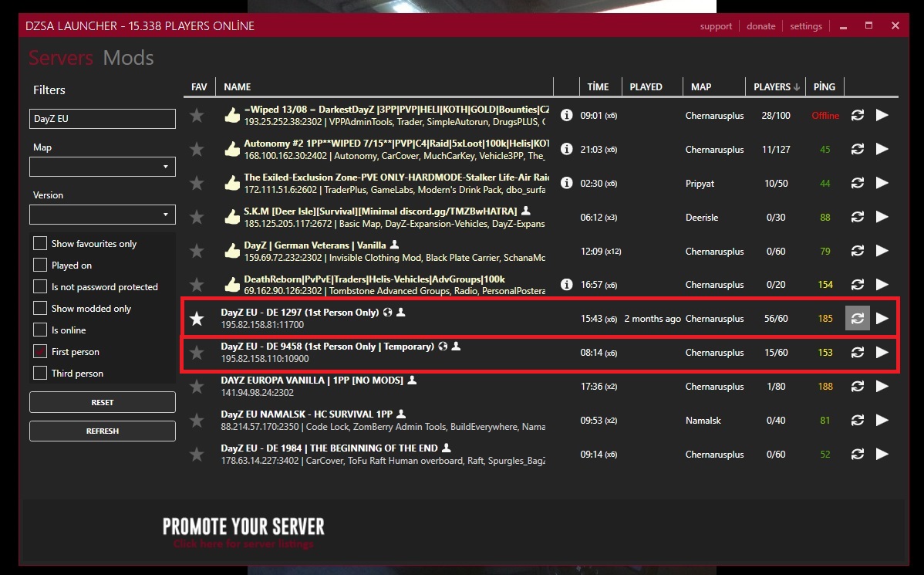This screenshot has height=575, width=924.
Task: Sort servers by MAP column
Action: point(701,86)
